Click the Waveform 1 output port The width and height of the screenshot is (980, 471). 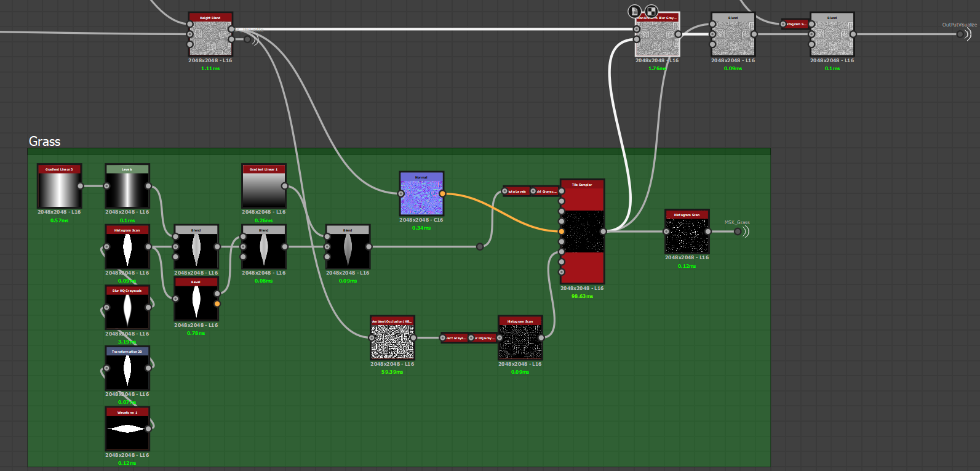(148, 429)
